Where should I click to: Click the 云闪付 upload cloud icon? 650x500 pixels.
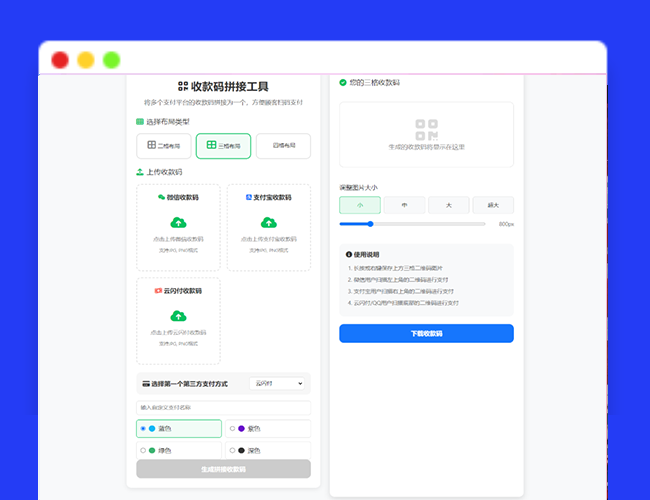pyautogui.click(x=178, y=316)
